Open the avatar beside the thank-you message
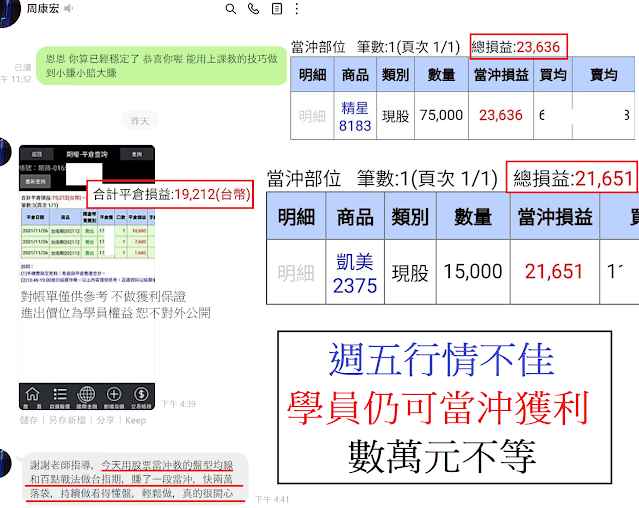Image resolution: width=639 pixels, height=508 pixels. pyautogui.click(x=5, y=463)
